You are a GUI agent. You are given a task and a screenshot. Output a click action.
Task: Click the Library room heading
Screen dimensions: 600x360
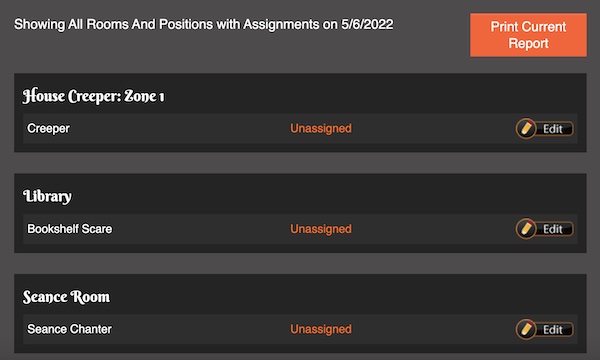tap(47, 196)
